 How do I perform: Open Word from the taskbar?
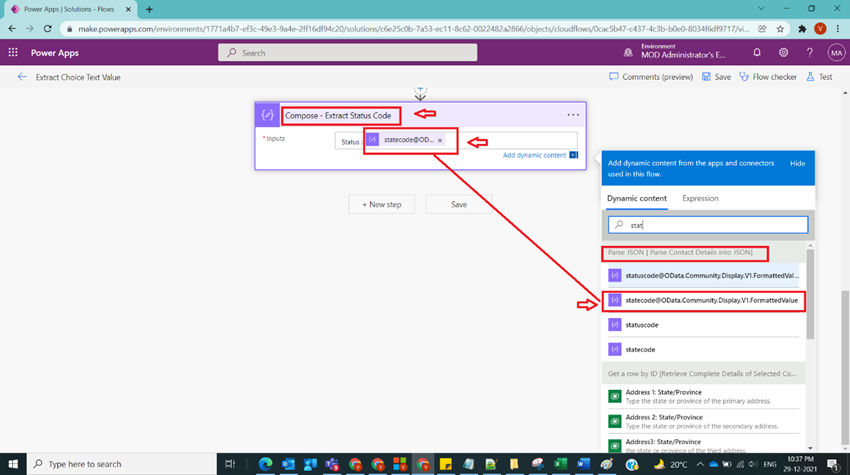click(x=583, y=464)
